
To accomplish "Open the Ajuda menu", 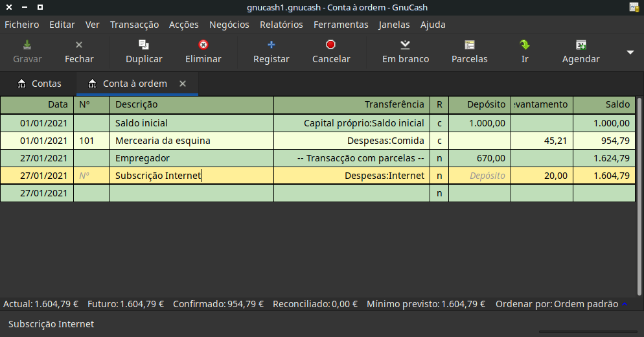I will point(433,25).
